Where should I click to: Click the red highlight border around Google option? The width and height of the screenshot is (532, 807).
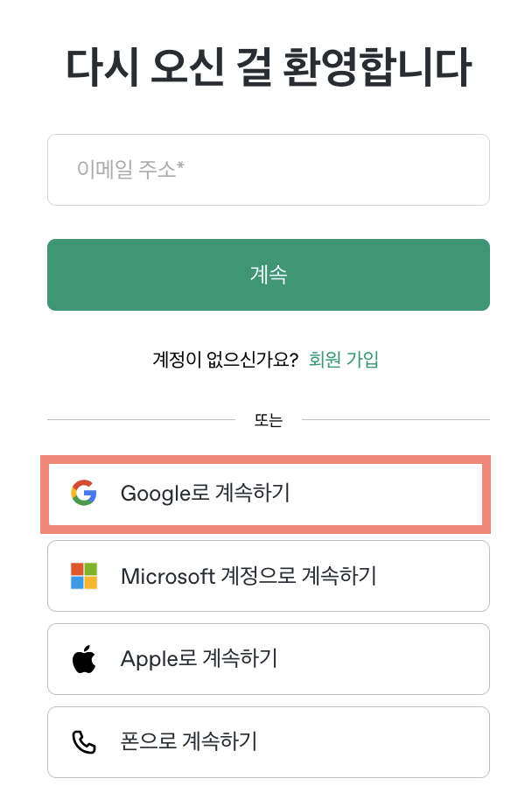pos(268,460)
